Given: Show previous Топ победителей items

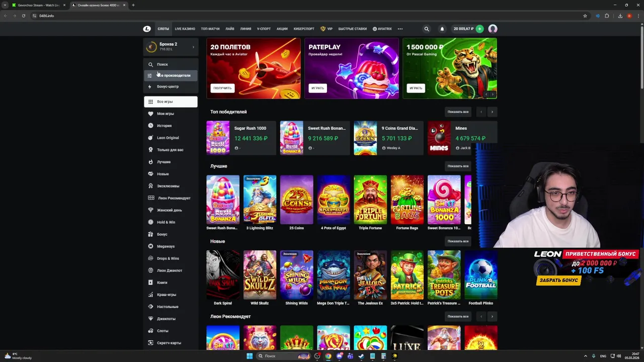Looking at the screenshot, I should coord(481,112).
